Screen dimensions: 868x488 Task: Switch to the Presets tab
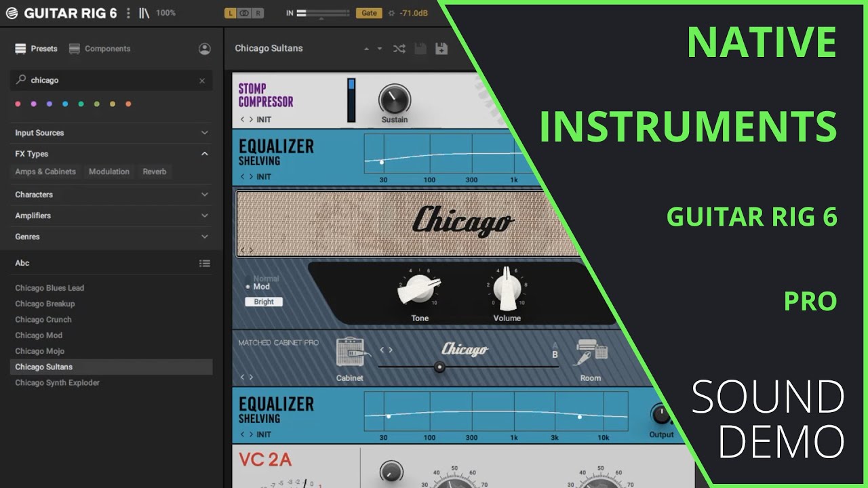click(x=37, y=49)
